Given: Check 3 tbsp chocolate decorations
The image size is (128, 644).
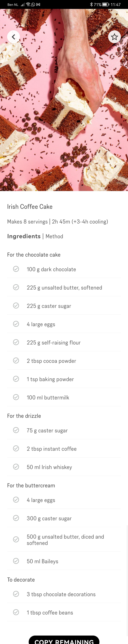Looking at the screenshot, I should [16, 594].
